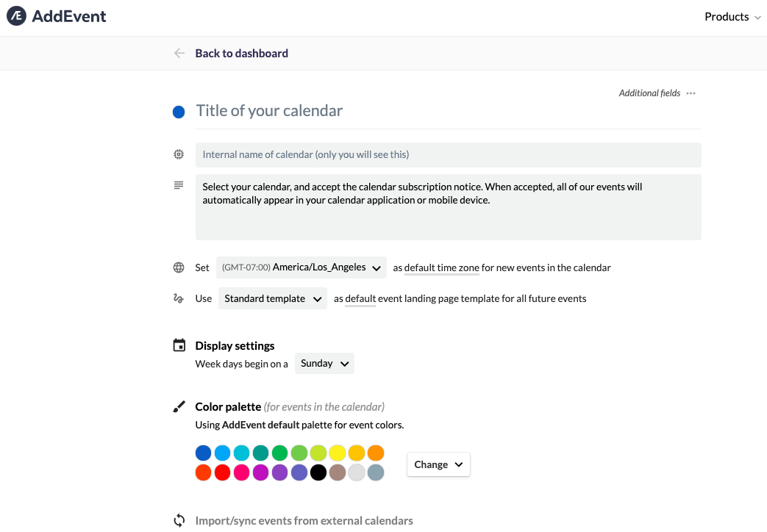Image resolution: width=767 pixels, height=532 pixels.
Task: Click the sync arrows icon at the bottom
Action: point(178,520)
